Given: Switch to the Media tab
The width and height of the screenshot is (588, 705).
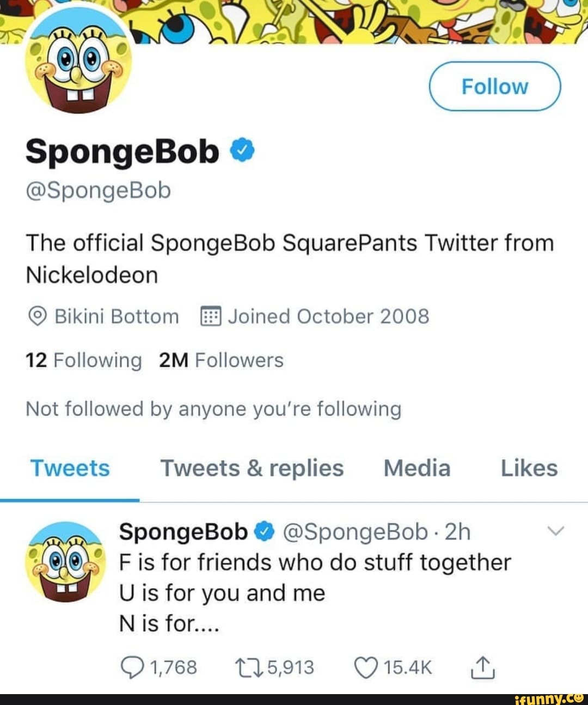Looking at the screenshot, I should click(x=417, y=468).
